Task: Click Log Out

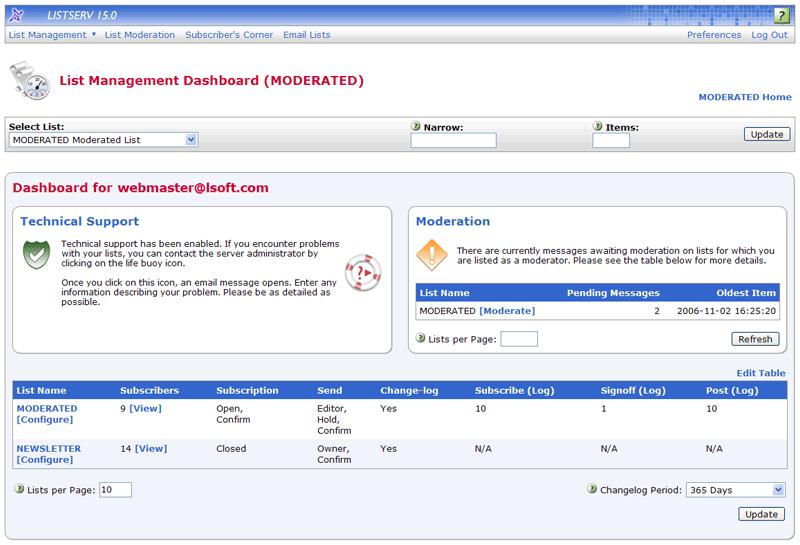Action: 769,35
